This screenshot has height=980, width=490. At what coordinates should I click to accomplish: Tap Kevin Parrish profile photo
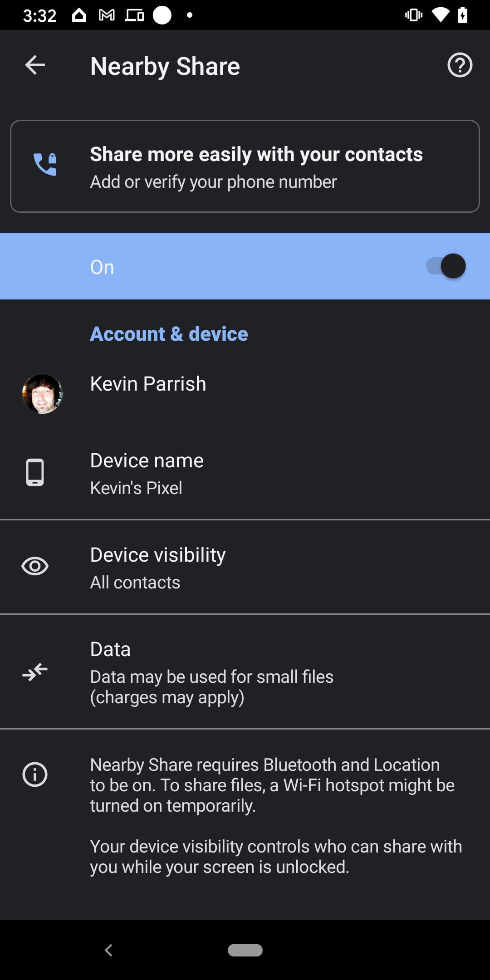click(42, 393)
